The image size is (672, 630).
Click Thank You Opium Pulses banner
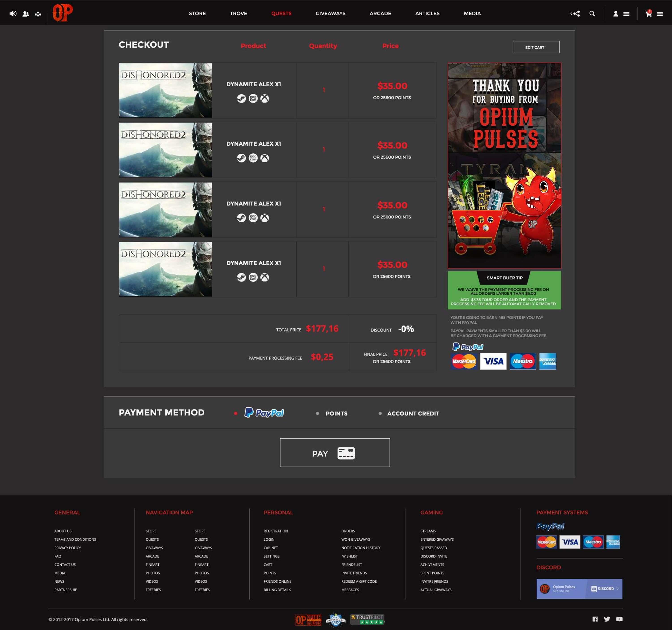pos(504,166)
